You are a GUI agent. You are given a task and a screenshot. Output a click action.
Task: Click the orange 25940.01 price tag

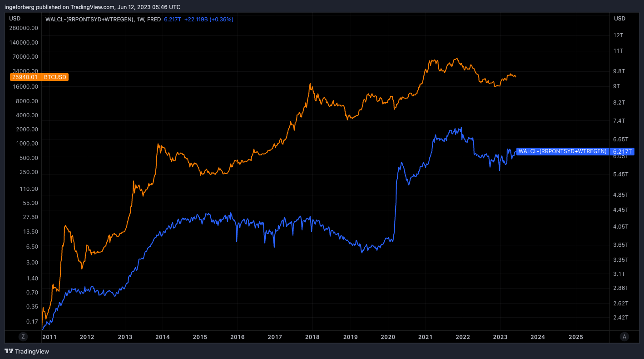pyautogui.click(x=25, y=77)
